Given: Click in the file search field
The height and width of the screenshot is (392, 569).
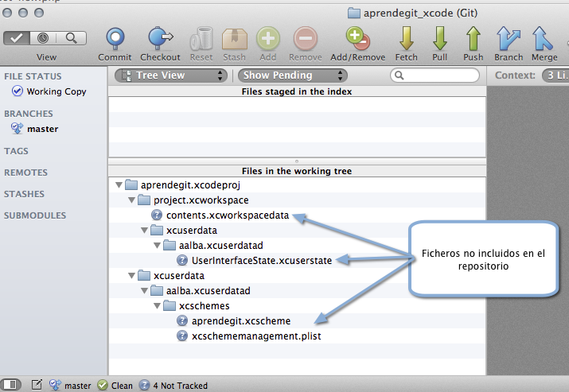Looking at the screenshot, I should click(x=435, y=76).
